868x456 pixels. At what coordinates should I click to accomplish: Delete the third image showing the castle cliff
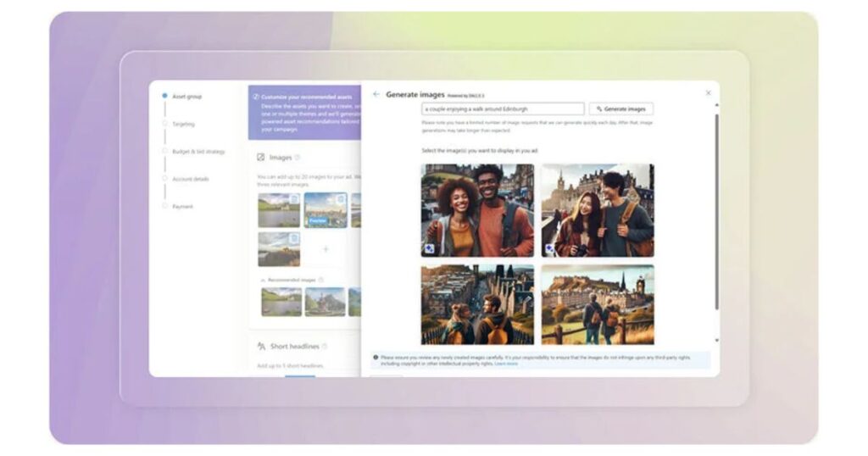pos(294,238)
